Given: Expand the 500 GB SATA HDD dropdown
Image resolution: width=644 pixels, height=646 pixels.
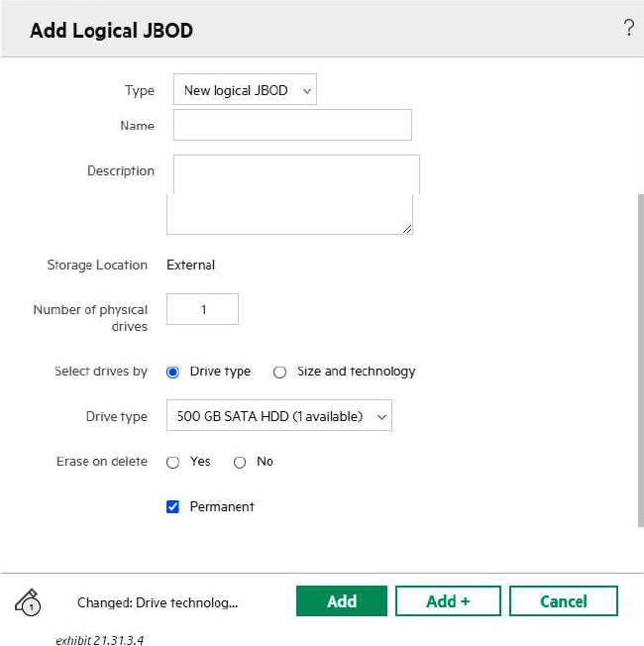Looking at the screenshot, I should point(278,416).
